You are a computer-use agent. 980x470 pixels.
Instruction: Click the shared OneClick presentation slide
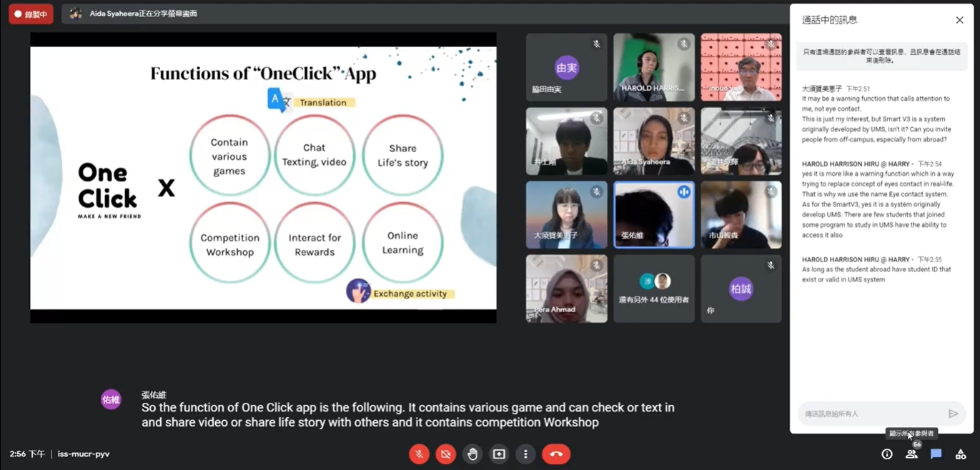tap(263, 178)
